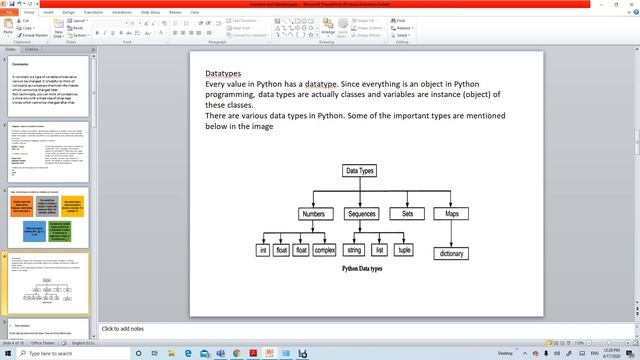640x360 pixels.
Task: Open the Align Text dropdown
Action: (x=239, y=28)
